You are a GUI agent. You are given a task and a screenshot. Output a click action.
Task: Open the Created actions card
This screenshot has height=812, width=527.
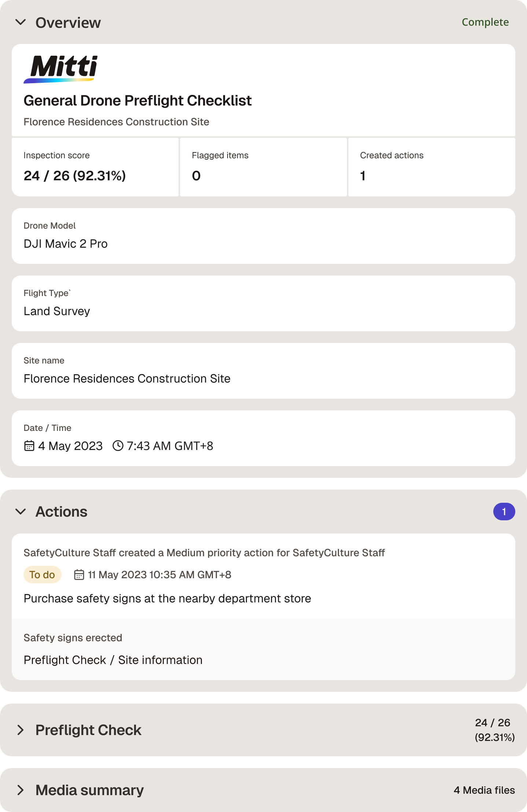pyautogui.click(x=432, y=167)
